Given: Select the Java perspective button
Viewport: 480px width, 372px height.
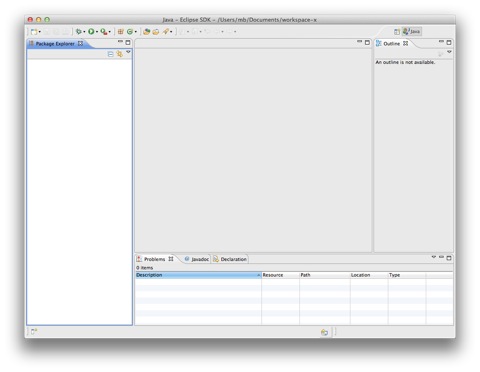Looking at the screenshot, I should pyautogui.click(x=412, y=31).
